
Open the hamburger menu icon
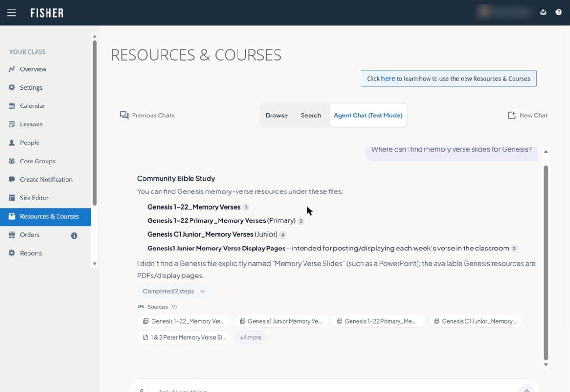pos(11,13)
